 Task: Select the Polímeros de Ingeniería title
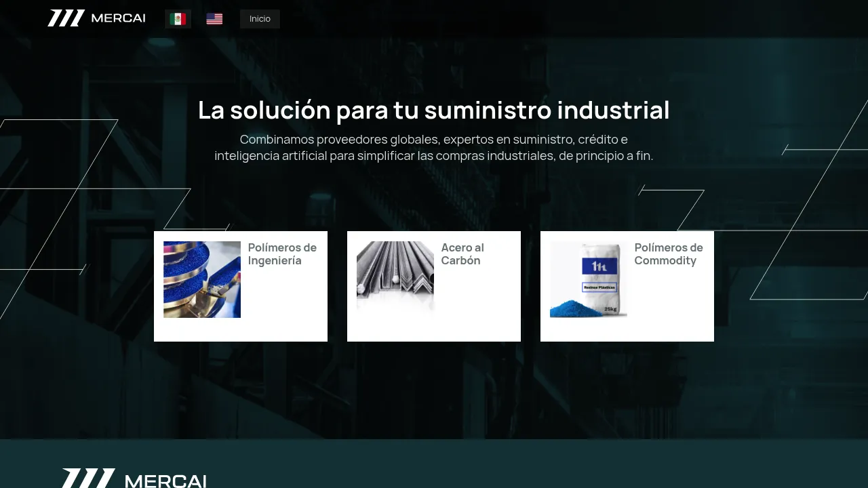coord(282,254)
